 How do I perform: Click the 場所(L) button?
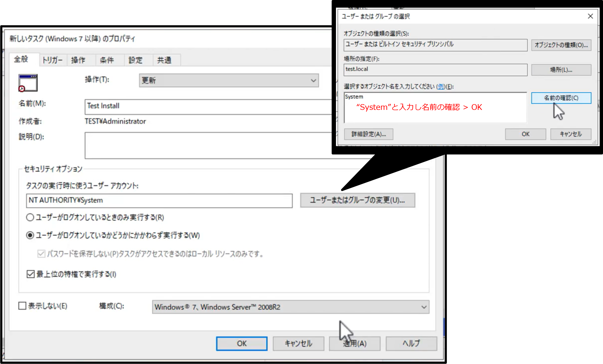coord(561,70)
